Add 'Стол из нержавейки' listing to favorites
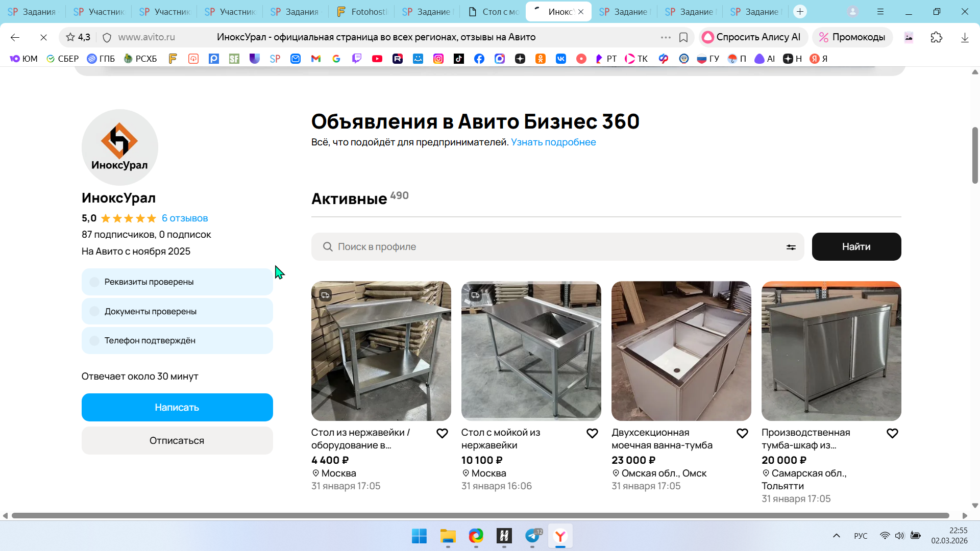This screenshot has width=980, height=551. click(x=442, y=433)
